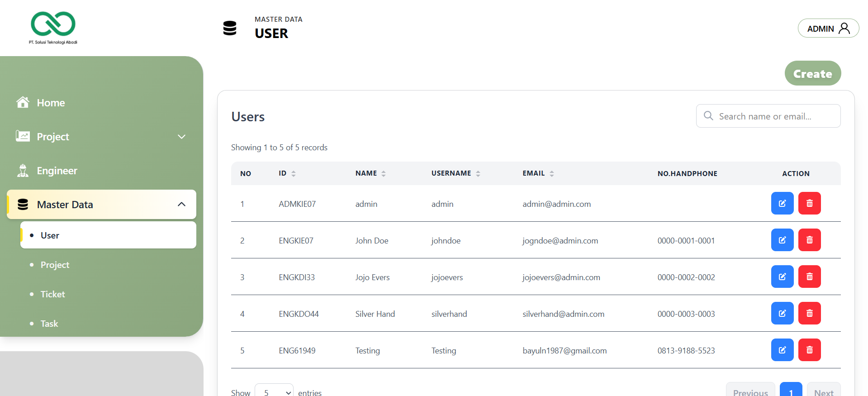Select the User submenu item
This screenshot has height=396, width=868.
(x=109, y=235)
